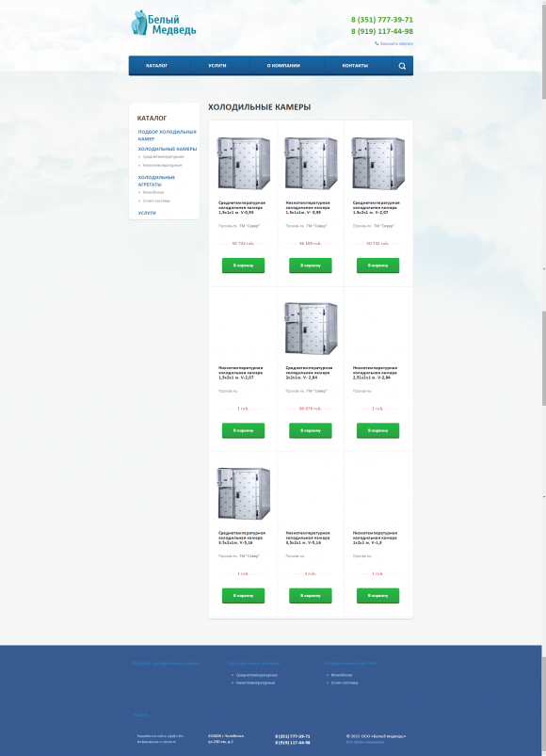Go to О компании page
Screen dimensions: 546x756
point(283,66)
